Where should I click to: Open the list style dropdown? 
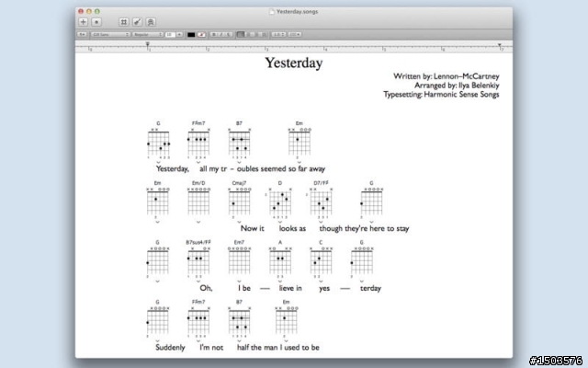[295, 35]
